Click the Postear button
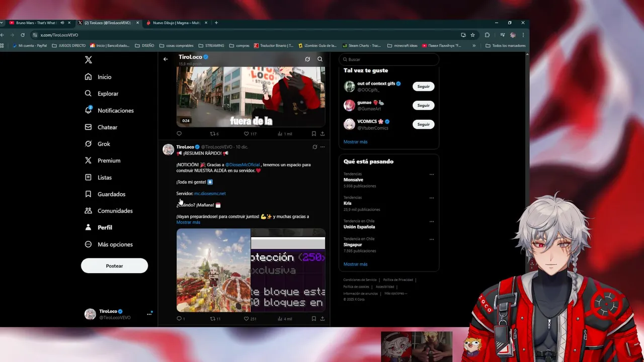 (114, 266)
